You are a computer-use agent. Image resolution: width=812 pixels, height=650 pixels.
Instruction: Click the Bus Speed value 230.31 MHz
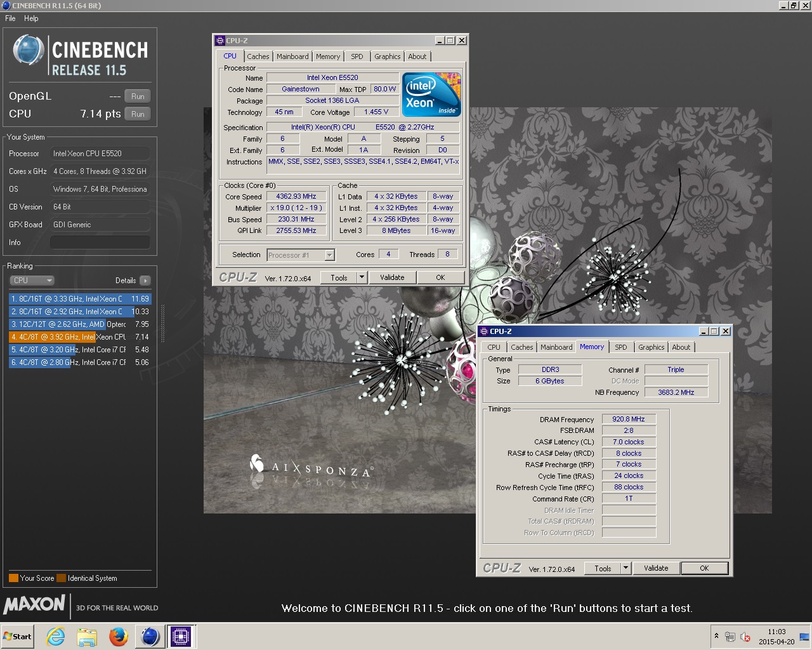point(296,220)
